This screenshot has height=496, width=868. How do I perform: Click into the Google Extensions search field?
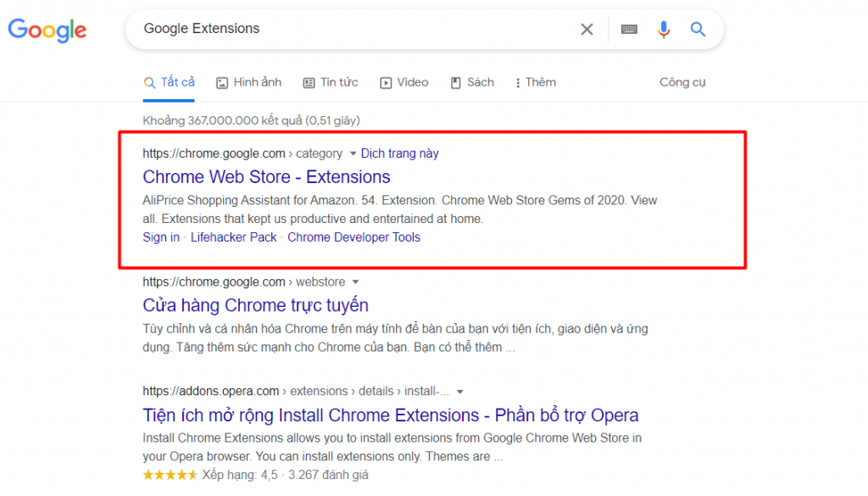354,29
